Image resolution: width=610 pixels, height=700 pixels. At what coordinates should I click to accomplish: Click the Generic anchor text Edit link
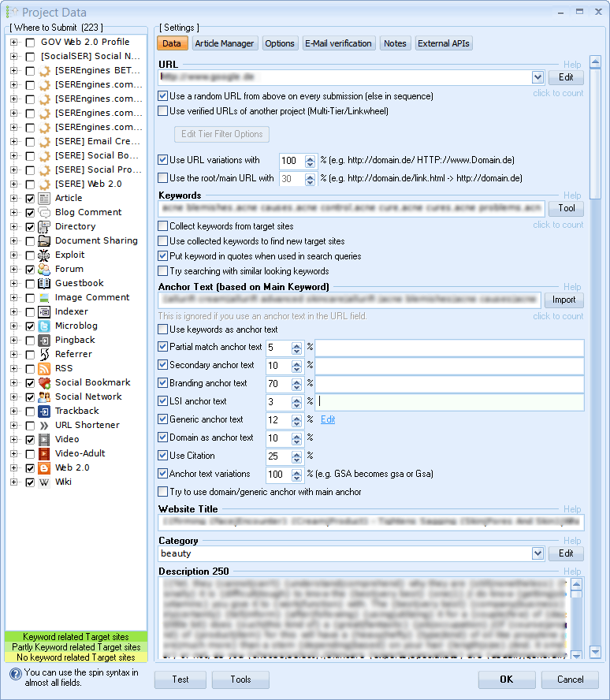coord(328,419)
